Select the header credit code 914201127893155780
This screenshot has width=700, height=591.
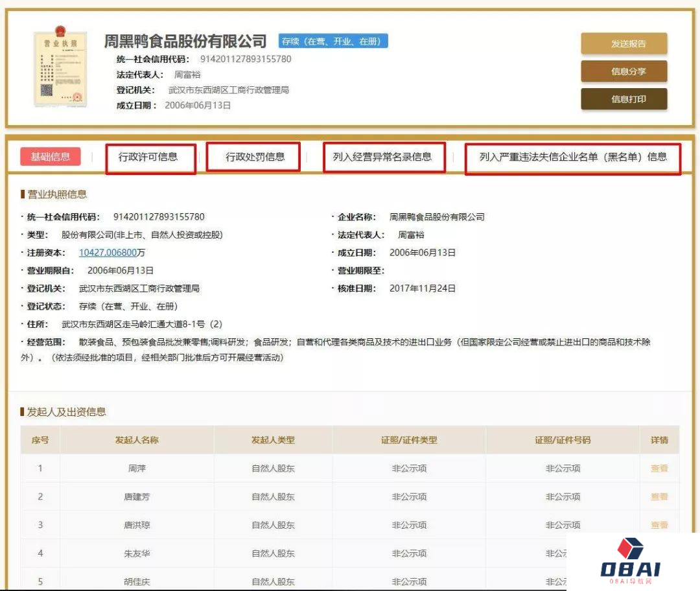click(x=246, y=59)
